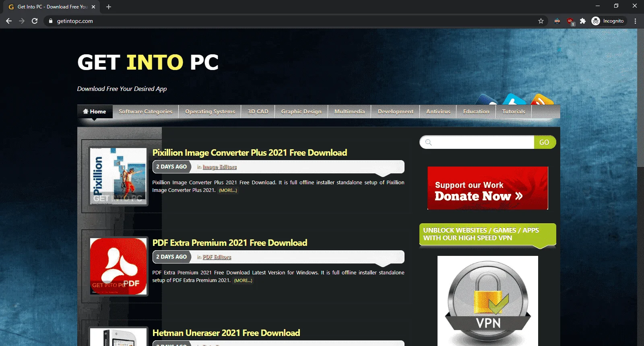
Task: Close the Get Into PC tab
Action: [x=93, y=7]
